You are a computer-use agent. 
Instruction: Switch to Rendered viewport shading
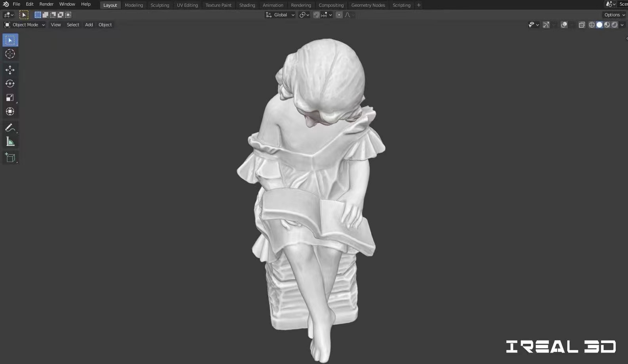pyautogui.click(x=615, y=25)
